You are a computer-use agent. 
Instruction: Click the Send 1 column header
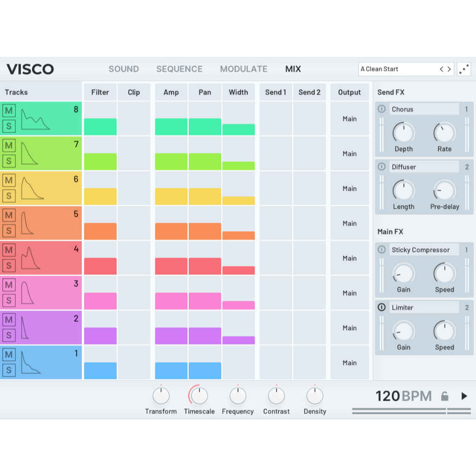(x=276, y=93)
